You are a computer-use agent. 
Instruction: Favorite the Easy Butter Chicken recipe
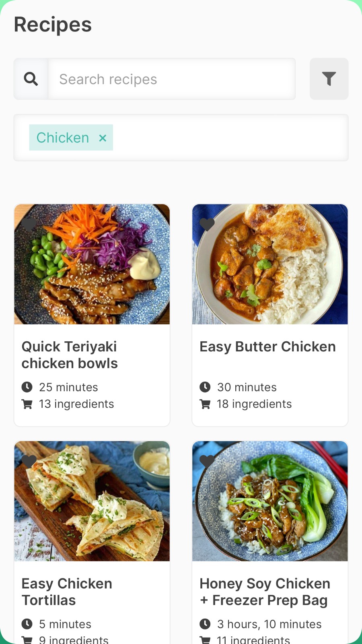(207, 224)
